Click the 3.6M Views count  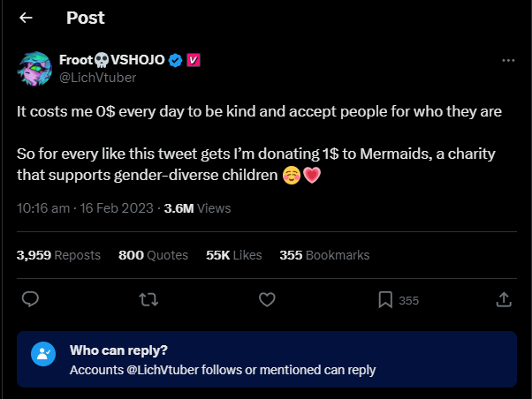pyautogui.click(x=197, y=208)
